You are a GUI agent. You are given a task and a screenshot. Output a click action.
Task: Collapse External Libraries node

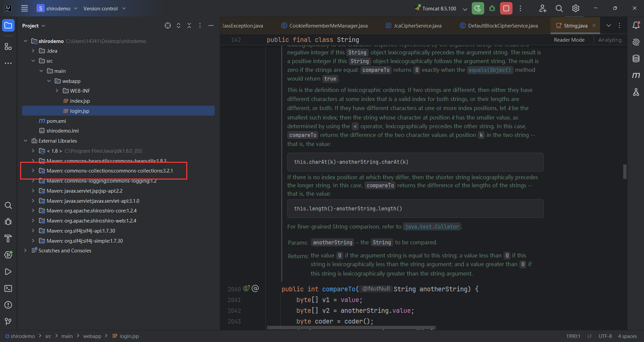pyautogui.click(x=26, y=141)
